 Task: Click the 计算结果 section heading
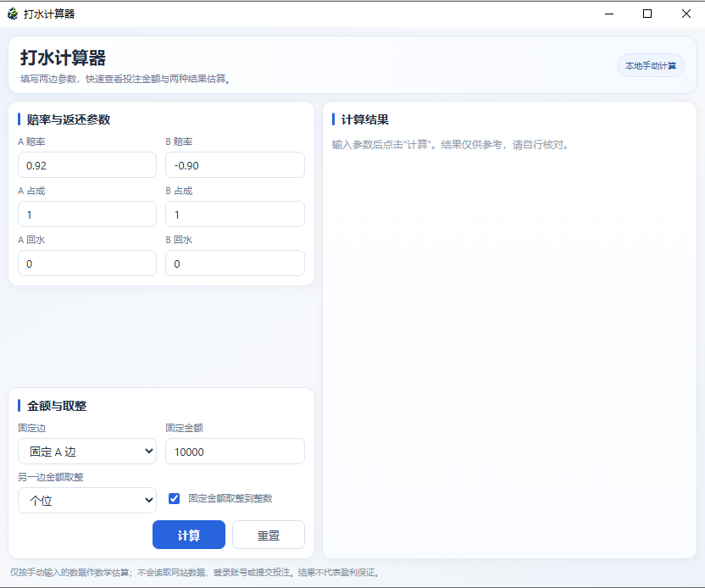point(365,119)
